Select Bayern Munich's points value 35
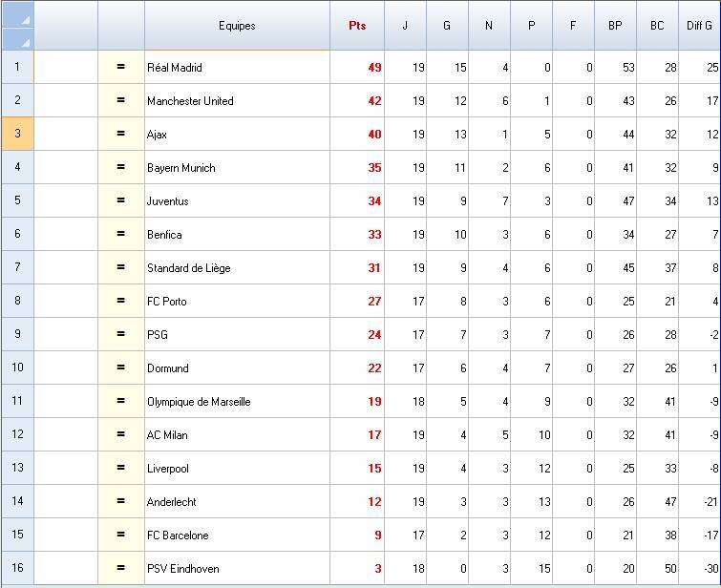The width and height of the screenshot is (721, 588). click(x=373, y=167)
